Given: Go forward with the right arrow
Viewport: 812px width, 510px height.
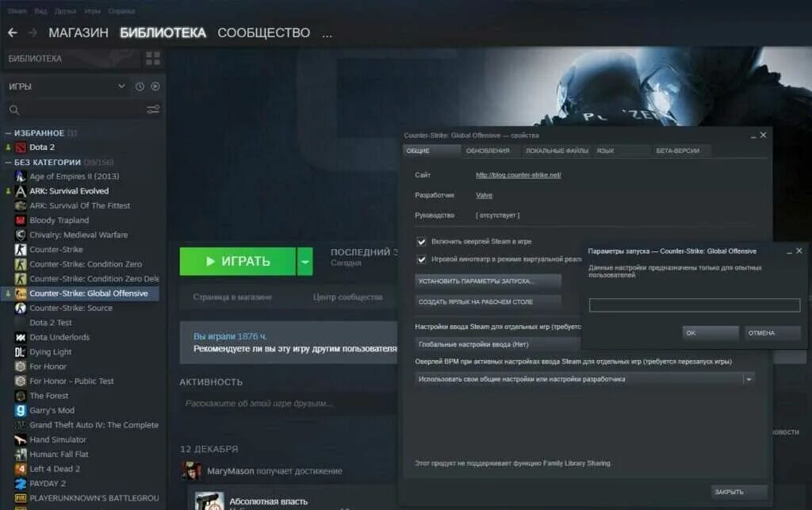Looking at the screenshot, I should pyautogui.click(x=33, y=33).
